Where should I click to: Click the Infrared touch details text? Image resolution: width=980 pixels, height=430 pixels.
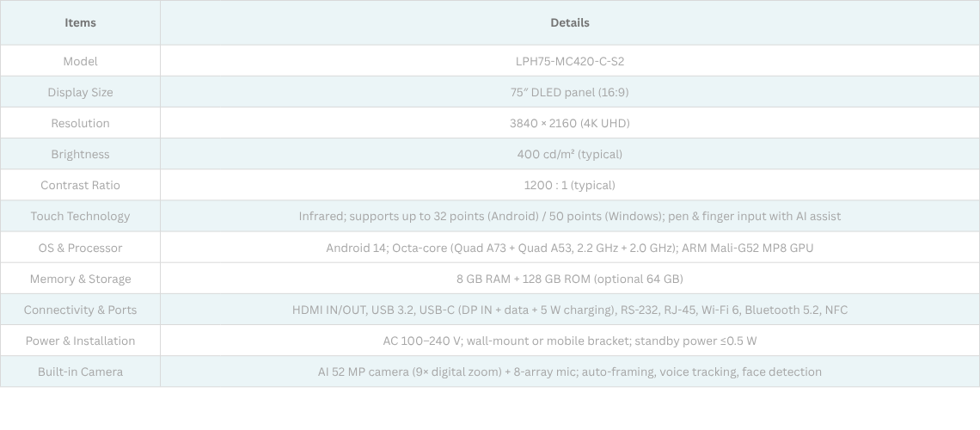(x=569, y=216)
